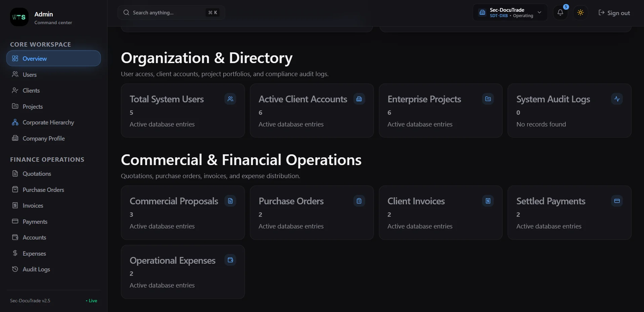Focus the Search anything field
The height and width of the screenshot is (312, 644).
click(171, 12)
